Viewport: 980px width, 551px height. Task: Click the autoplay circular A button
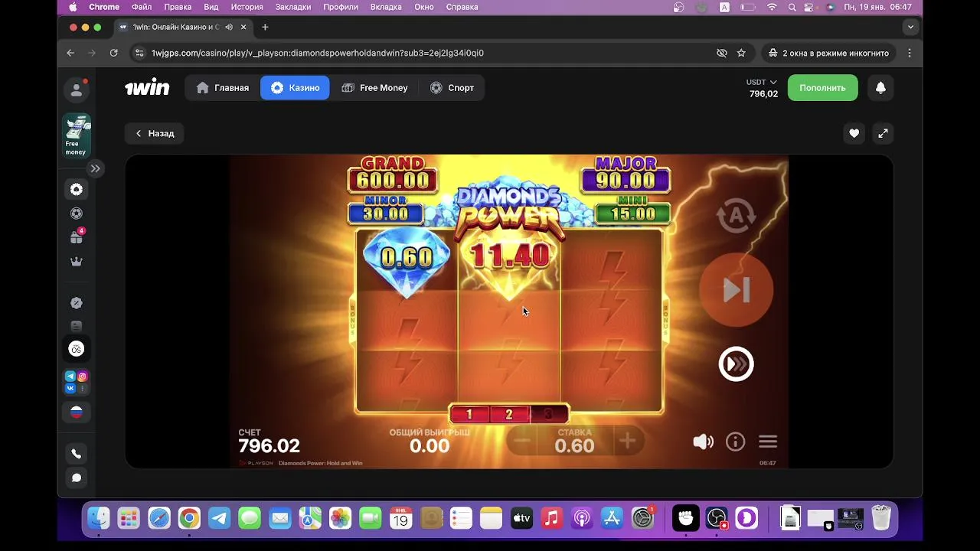pos(736,216)
